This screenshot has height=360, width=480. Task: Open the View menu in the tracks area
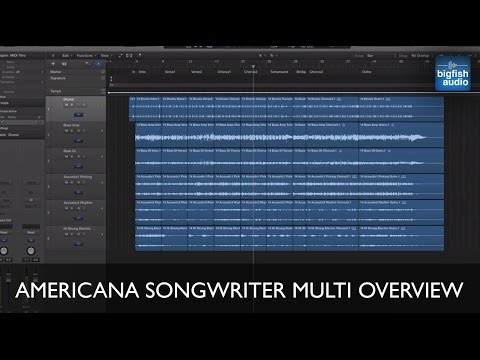pyautogui.click(x=105, y=56)
